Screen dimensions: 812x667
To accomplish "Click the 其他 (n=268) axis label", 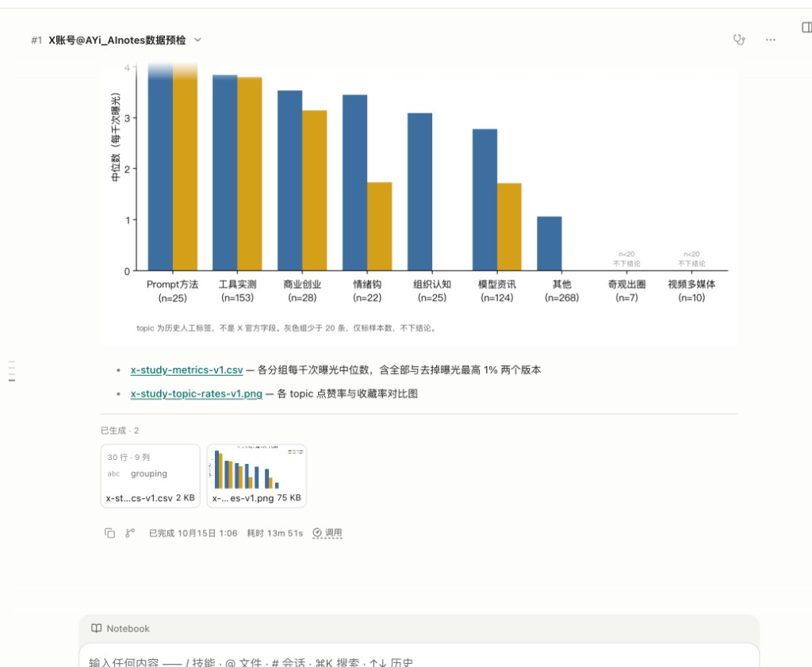I will (x=562, y=291).
